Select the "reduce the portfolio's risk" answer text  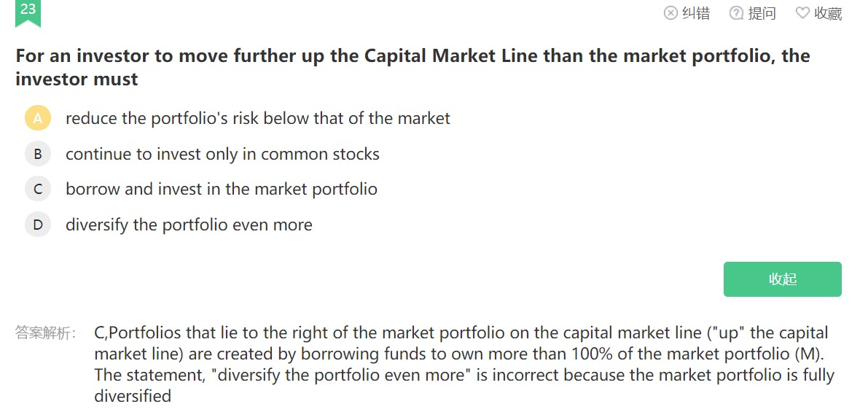click(x=258, y=118)
